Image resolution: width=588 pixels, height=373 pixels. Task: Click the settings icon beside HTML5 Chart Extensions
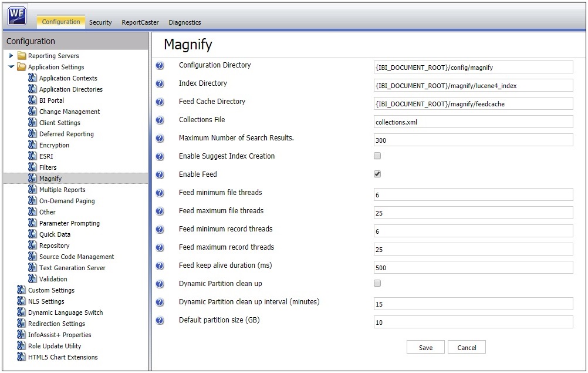pyautogui.click(x=21, y=357)
